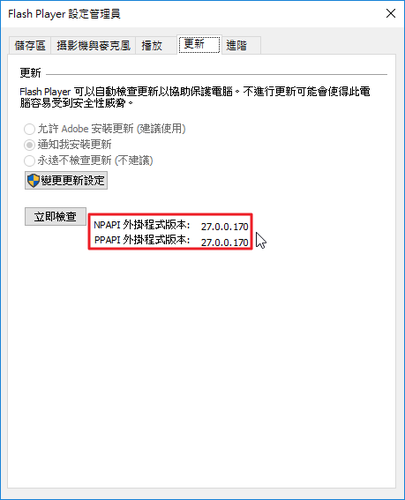This screenshot has width=405, height=500.
Task: Click the NPAPI version number 27.0.0.170
Action: [225, 227]
